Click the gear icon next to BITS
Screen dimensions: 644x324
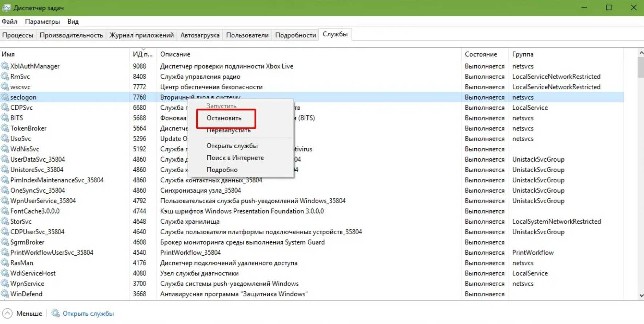point(5,118)
